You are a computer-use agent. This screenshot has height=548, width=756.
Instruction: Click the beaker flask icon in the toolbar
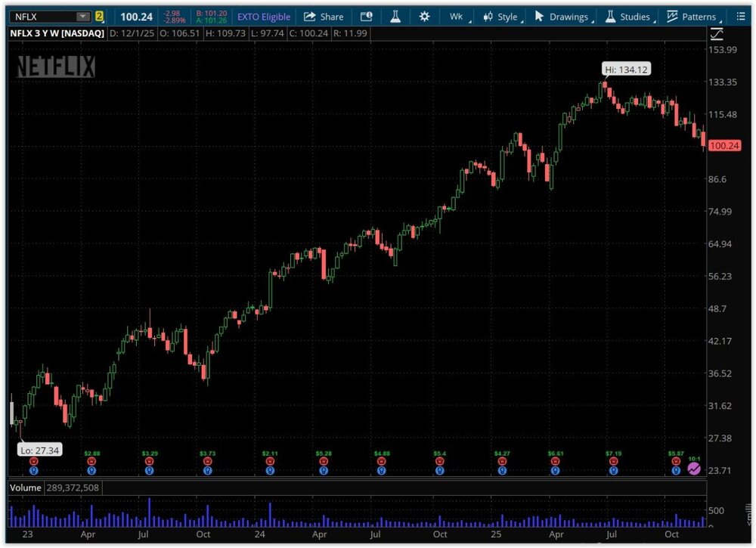[x=395, y=17]
